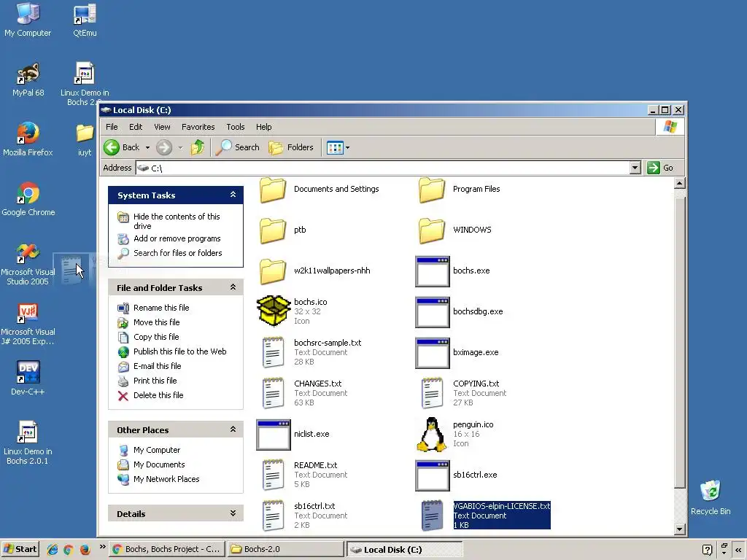Click Move this file link
The height and width of the screenshot is (560, 747).
(x=156, y=322)
